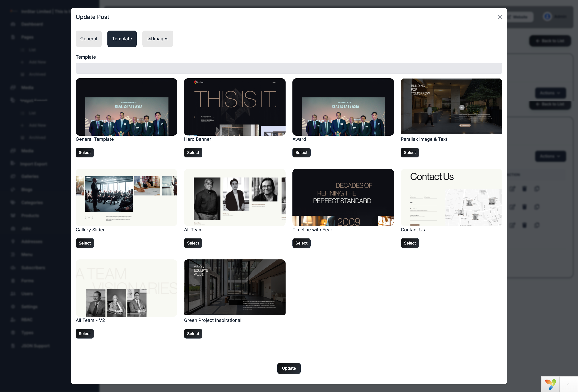Select the Hero Banner template
The image size is (578, 392).
193,153
